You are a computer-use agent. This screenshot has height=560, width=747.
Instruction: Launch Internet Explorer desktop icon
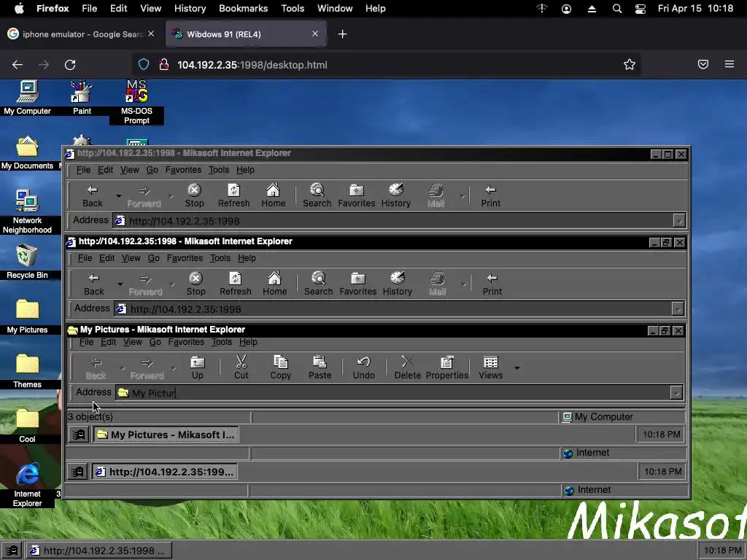point(27,484)
